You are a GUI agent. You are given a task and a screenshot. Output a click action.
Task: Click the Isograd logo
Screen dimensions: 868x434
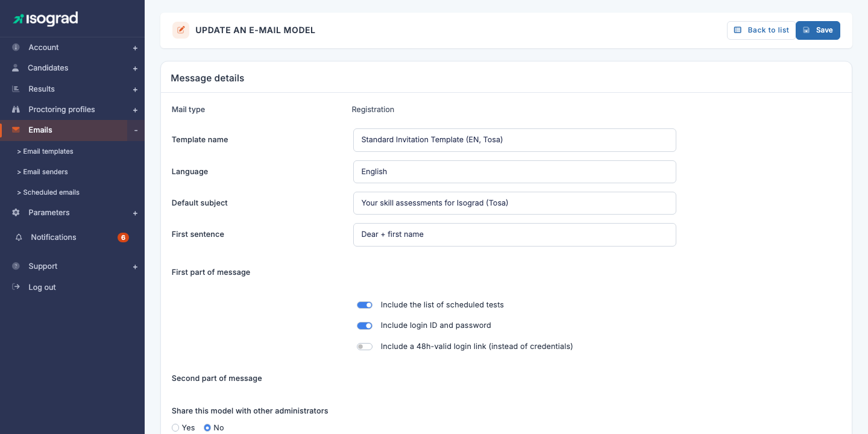(46, 19)
